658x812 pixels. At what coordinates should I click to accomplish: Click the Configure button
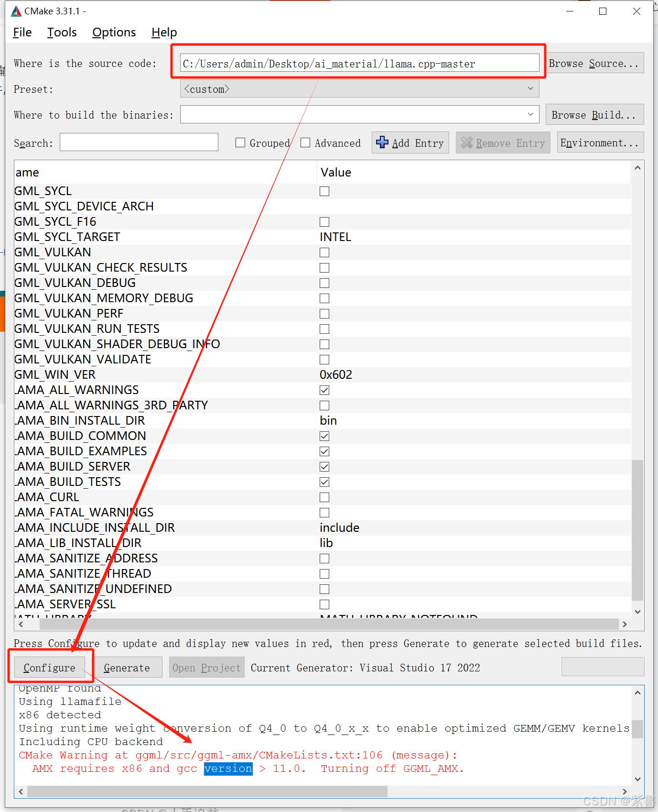49,667
